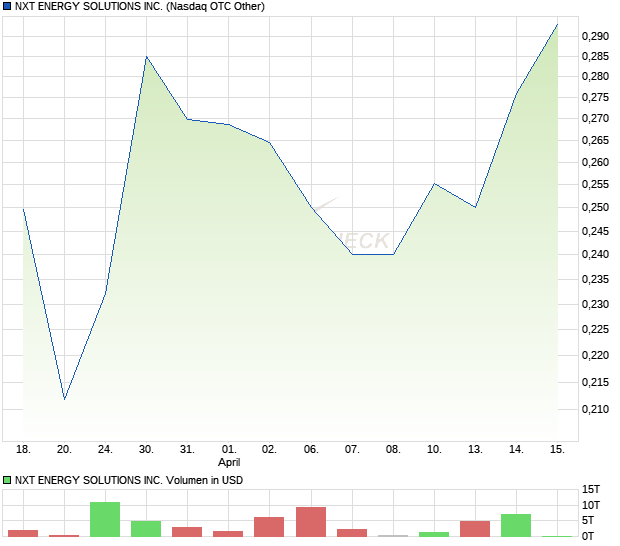Click the x-axis date label '08.'
Image resolution: width=620 pixels, height=546 pixels.
(x=393, y=450)
